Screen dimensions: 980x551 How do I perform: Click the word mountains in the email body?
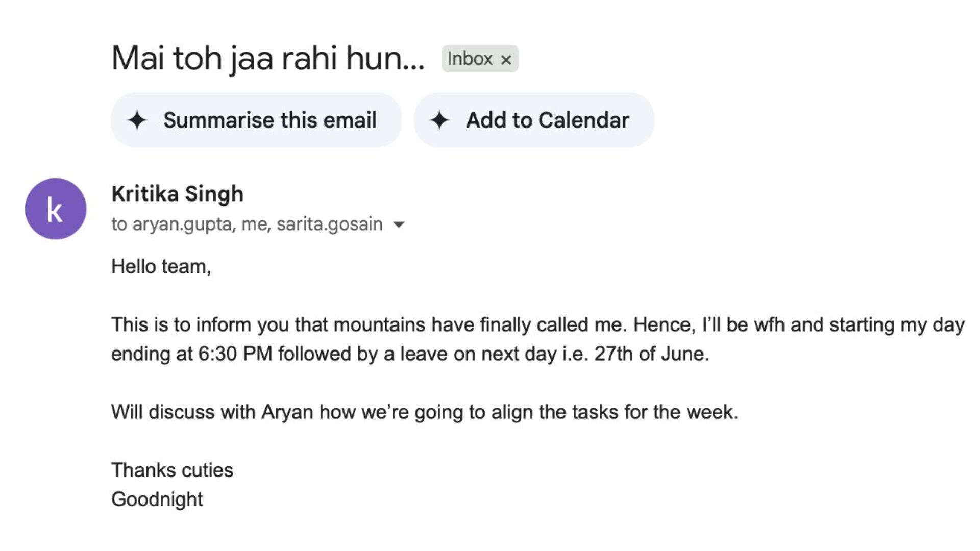[x=379, y=324]
